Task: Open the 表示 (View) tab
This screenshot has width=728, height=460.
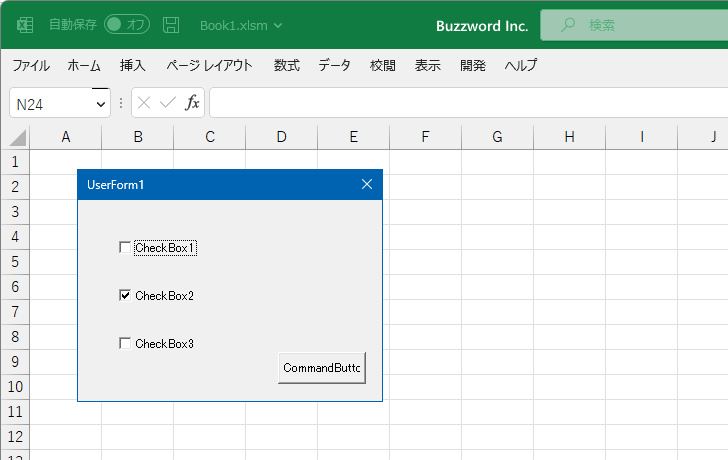Action: click(428, 65)
